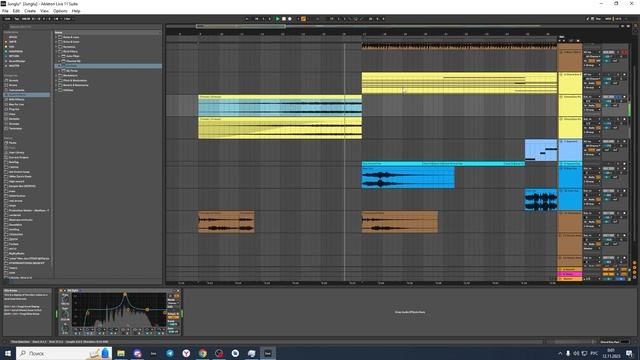This screenshot has height=360, width=640.
Task: Select Grooves category in browser
Action: [x=14, y=124]
